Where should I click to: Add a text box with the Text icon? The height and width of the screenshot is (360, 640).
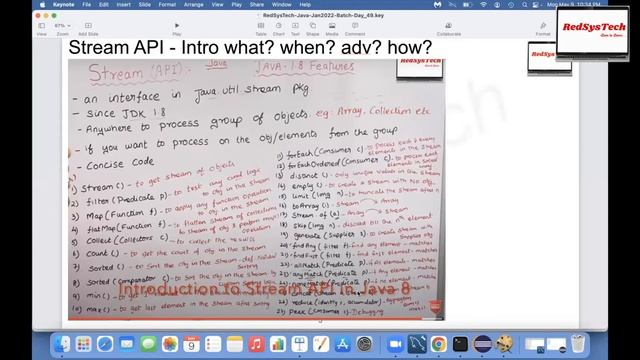(295, 29)
